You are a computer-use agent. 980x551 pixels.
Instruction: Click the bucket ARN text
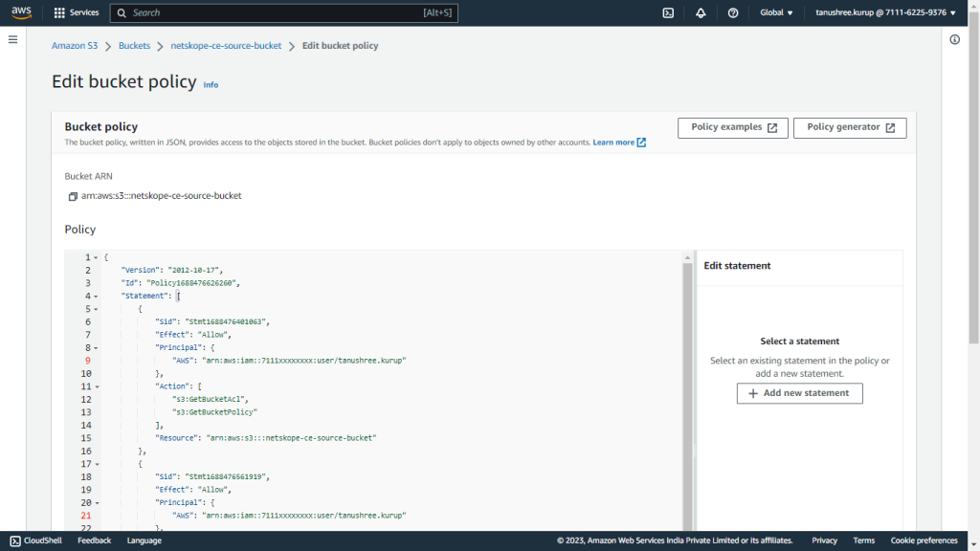[x=161, y=196]
